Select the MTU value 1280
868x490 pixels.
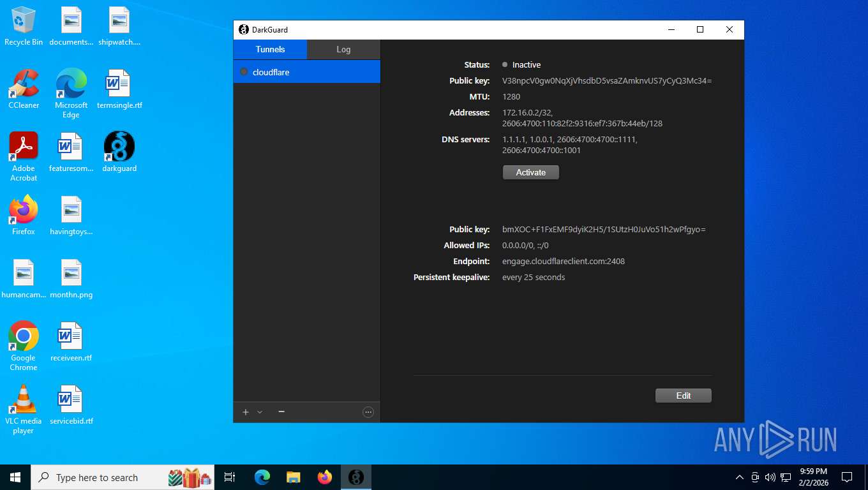511,97
